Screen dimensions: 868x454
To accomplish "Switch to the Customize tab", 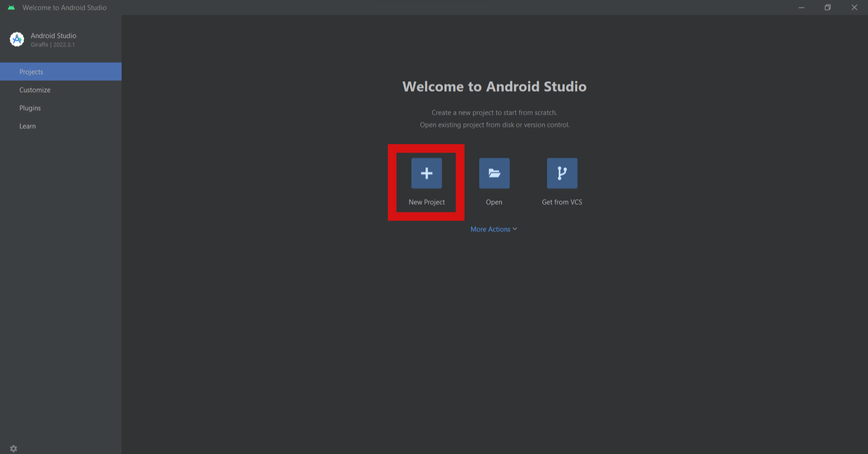I will [61, 90].
